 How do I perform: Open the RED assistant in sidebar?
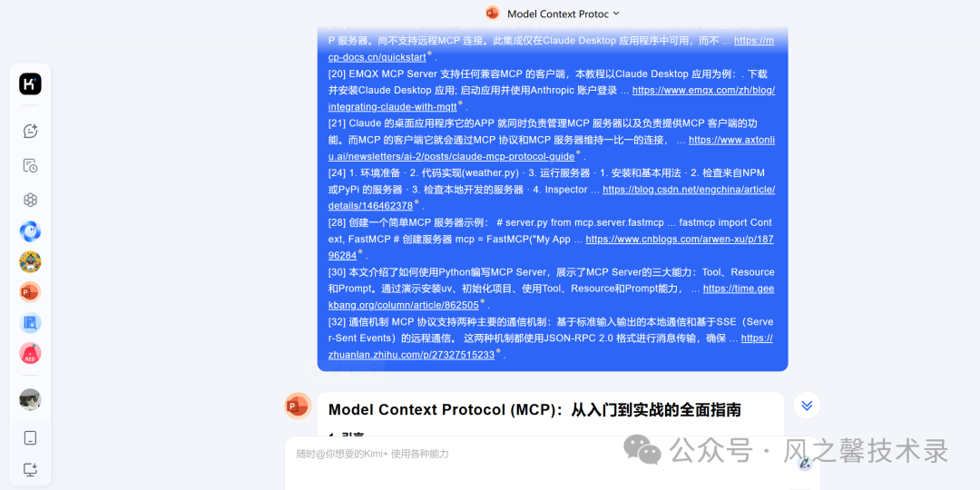(x=30, y=354)
